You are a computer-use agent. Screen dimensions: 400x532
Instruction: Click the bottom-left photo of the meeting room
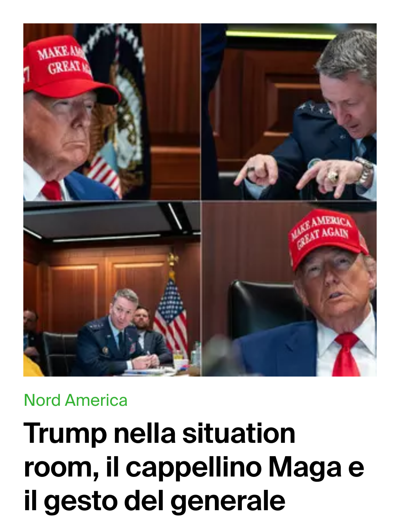tap(111, 289)
